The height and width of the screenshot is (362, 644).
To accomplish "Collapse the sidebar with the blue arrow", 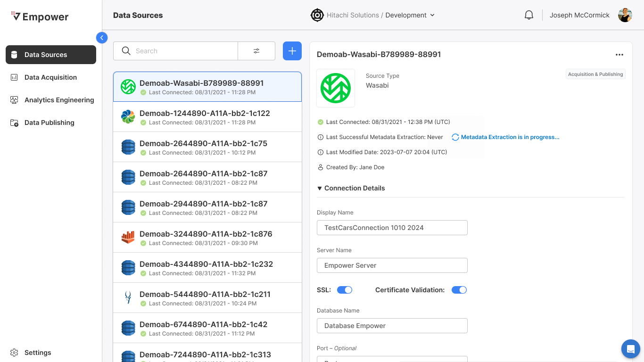I will [102, 38].
